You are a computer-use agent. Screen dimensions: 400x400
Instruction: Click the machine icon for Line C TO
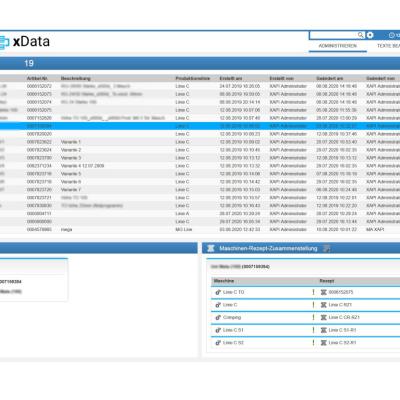pyautogui.click(x=218, y=292)
